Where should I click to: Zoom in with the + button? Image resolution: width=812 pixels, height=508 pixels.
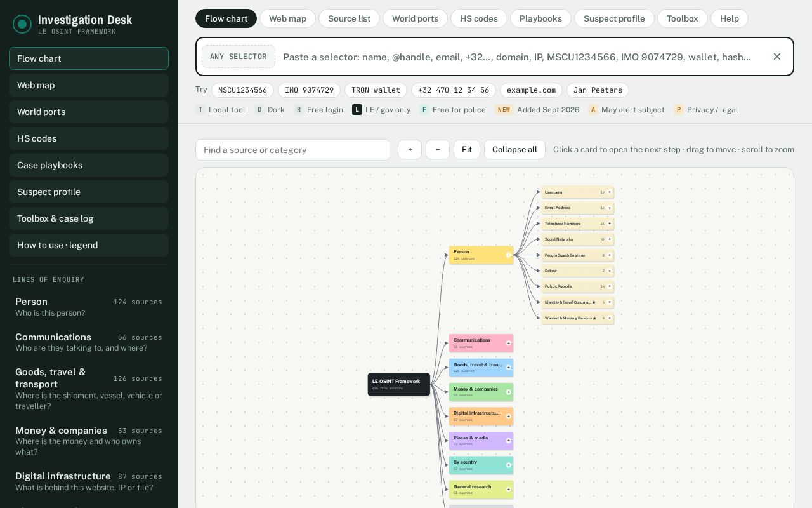point(410,150)
